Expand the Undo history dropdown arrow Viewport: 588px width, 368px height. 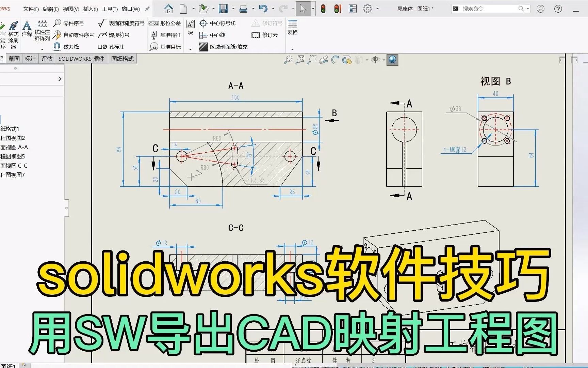[273, 9]
